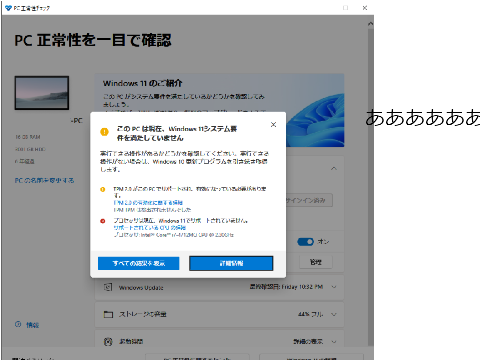480x360 pixels.
Task: Click the Windows Update last checked text
Action: pyautogui.click(x=286, y=287)
